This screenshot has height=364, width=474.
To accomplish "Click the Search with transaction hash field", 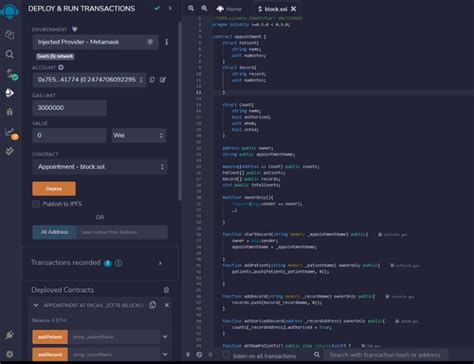I will click(x=385, y=355).
